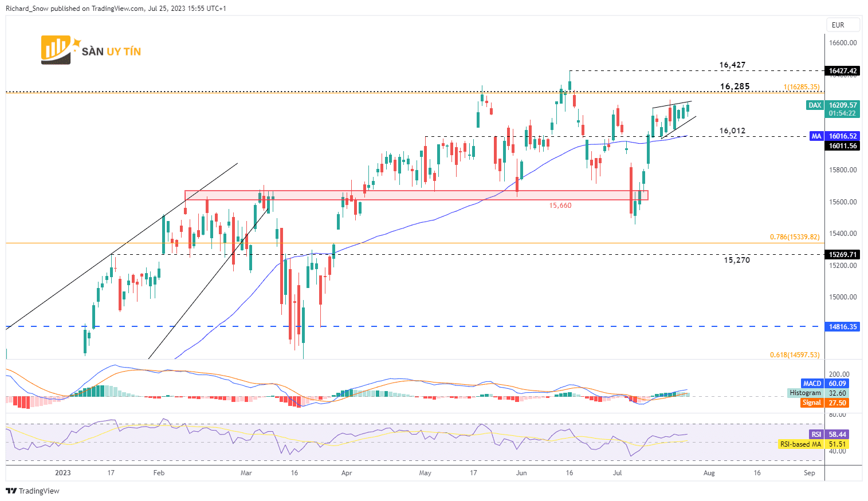
Task: Click the orange Signal label
Action: point(812,403)
